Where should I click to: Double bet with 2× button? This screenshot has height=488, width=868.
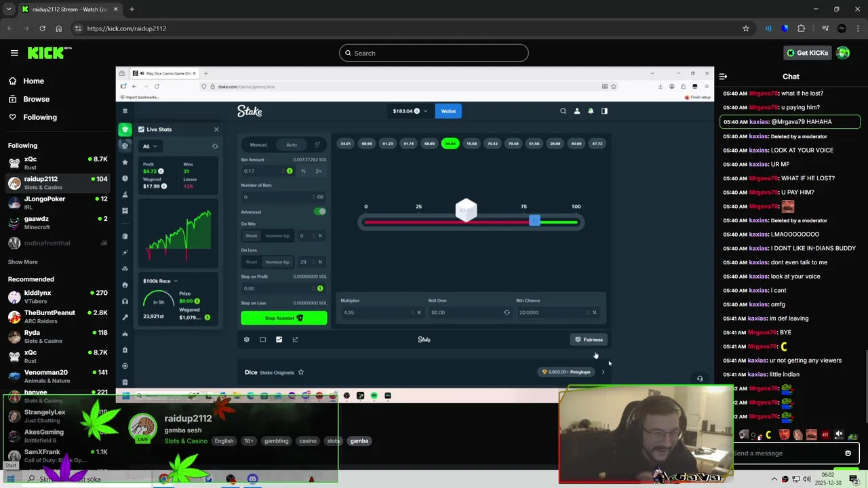point(318,171)
